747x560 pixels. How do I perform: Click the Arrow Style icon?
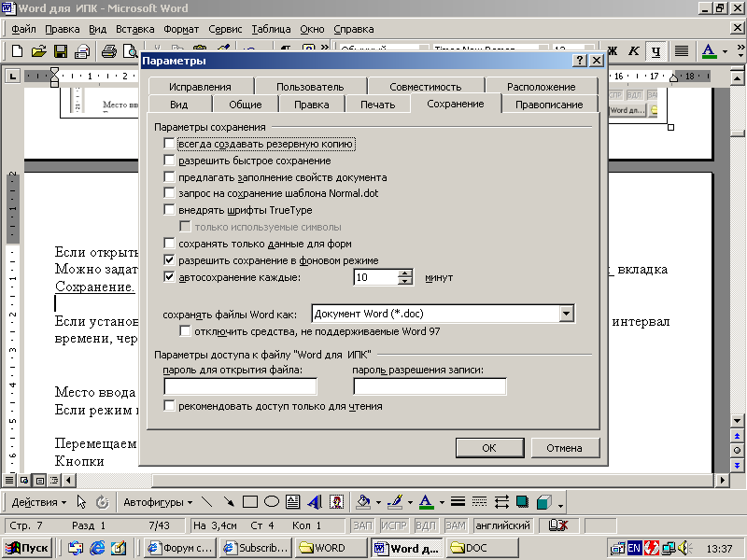tap(501, 502)
